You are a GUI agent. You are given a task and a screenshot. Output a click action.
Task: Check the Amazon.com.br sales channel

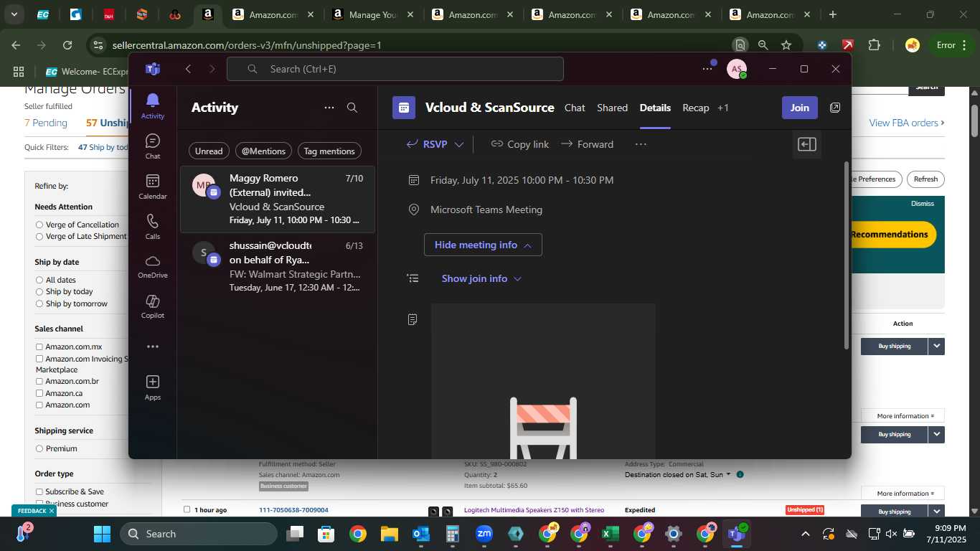pos(39,381)
